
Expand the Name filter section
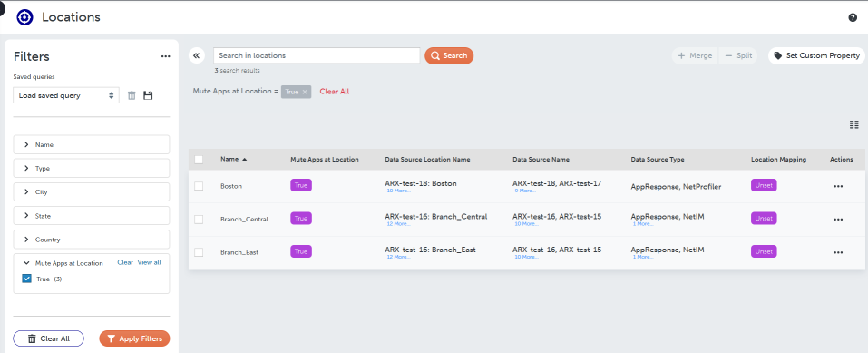pos(92,144)
